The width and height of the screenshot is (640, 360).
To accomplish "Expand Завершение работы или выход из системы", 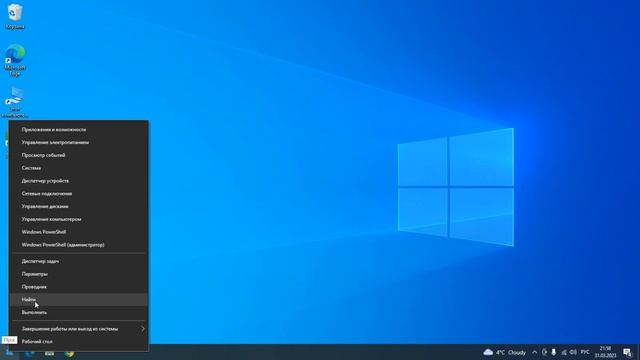I will [78, 329].
